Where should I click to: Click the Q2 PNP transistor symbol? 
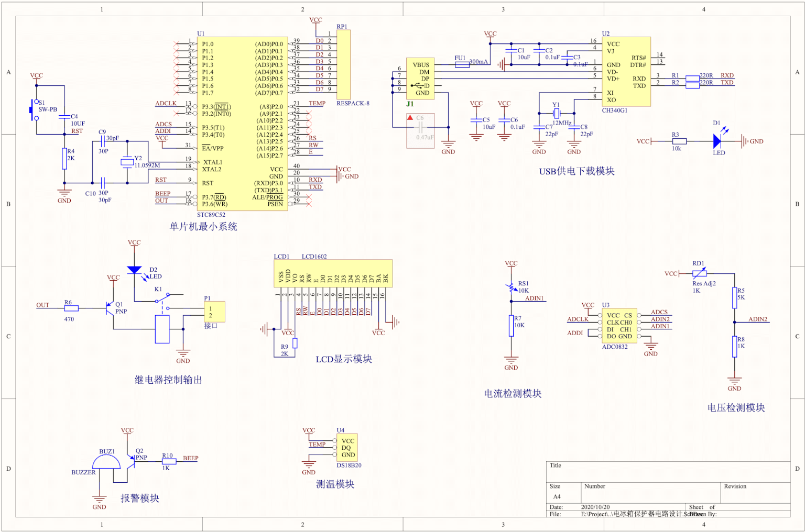[x=130, y=461]
